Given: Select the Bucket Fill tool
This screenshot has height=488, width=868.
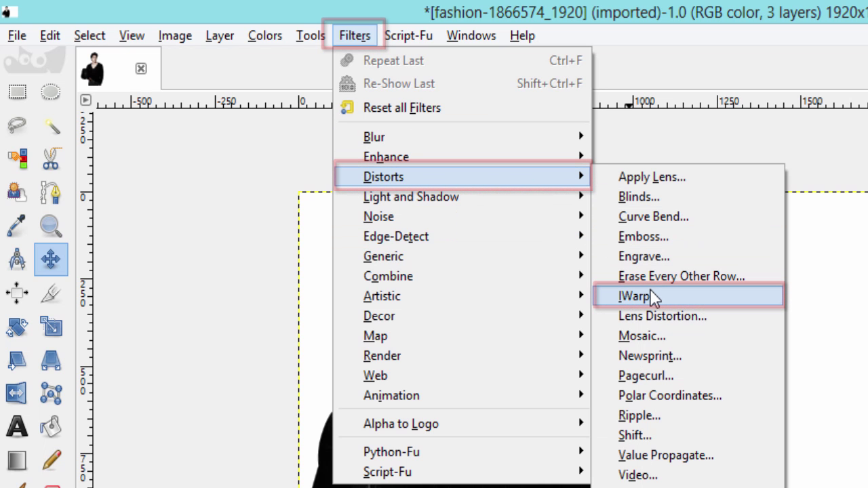Looking at the screenshot, I should pyautogui.click(x=51, y=427).
